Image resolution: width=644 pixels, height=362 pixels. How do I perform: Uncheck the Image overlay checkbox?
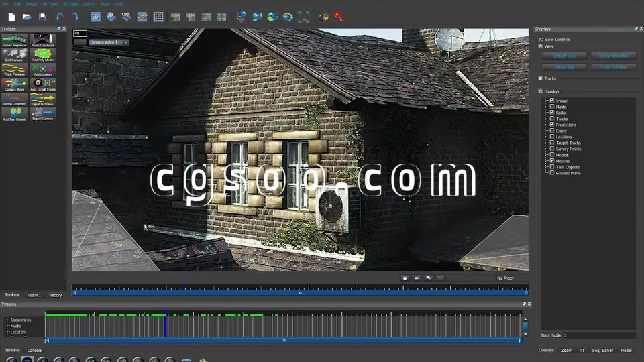[x=552, y=100]
